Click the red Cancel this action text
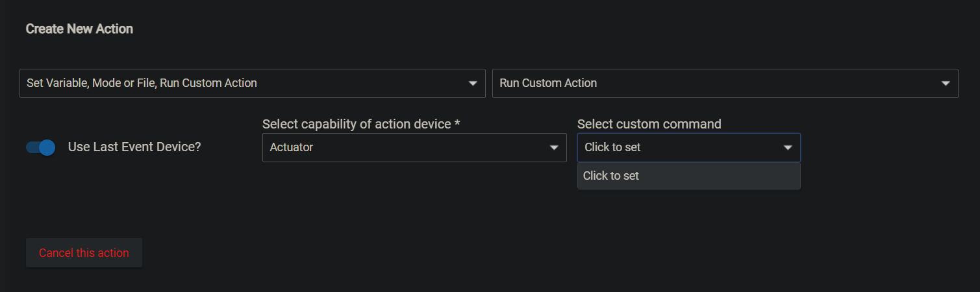980x292 pixels. click(84, 253)
